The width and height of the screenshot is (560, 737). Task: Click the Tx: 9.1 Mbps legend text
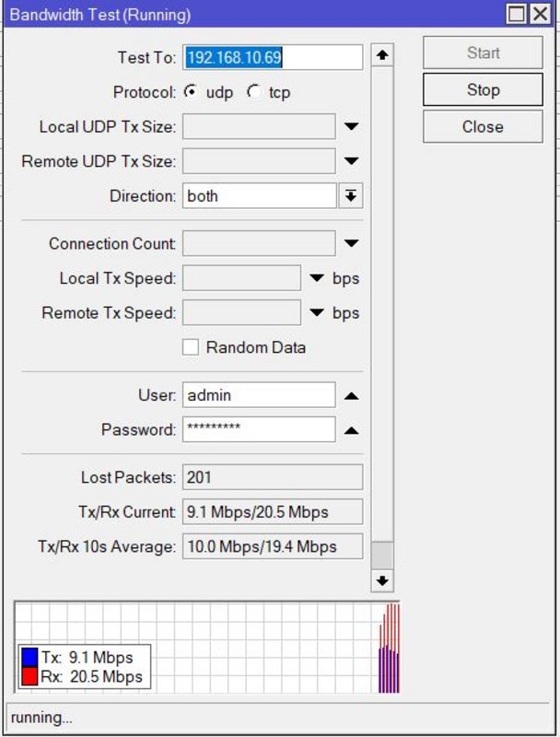87,657
